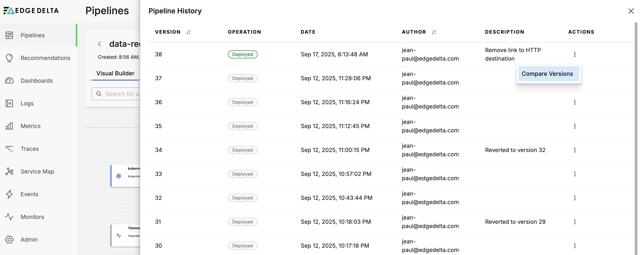Screen dimensions: 644x255
Task: Open Metrics bar chart icon
Action: pos(9,126)
